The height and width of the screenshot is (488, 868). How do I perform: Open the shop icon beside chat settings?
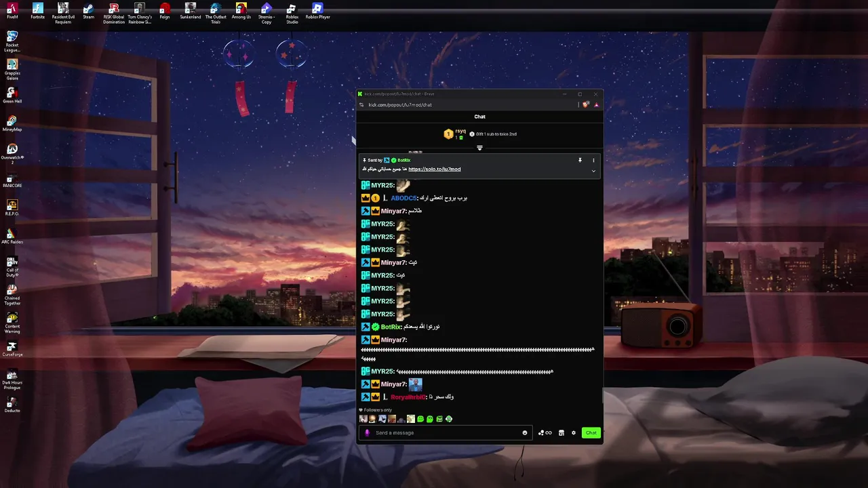(x=561, y=432)
